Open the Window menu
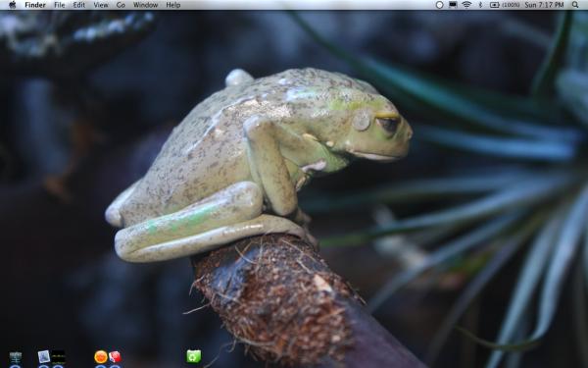This screenshot has width=588, height=368. (145, 5)
